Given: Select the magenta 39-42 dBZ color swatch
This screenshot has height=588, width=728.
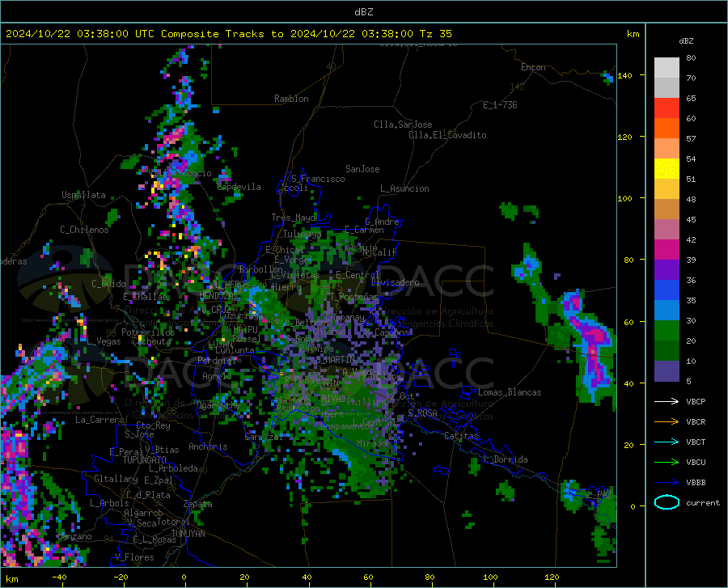Looking at the screenshot, I should point(667,250).
